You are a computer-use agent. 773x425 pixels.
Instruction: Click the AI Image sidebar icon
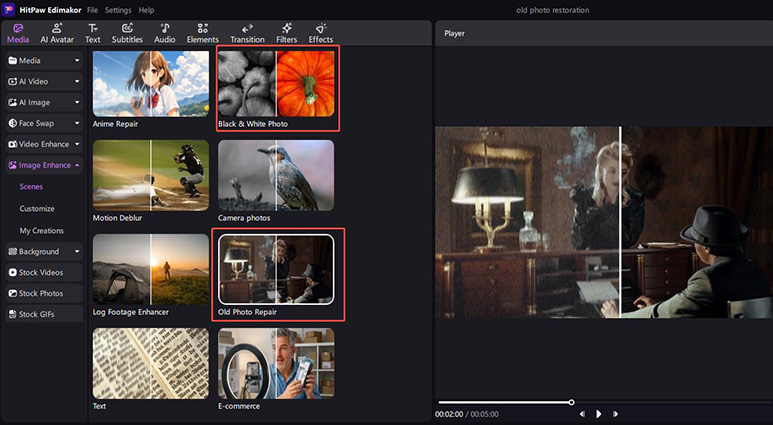tap(13, 103)
